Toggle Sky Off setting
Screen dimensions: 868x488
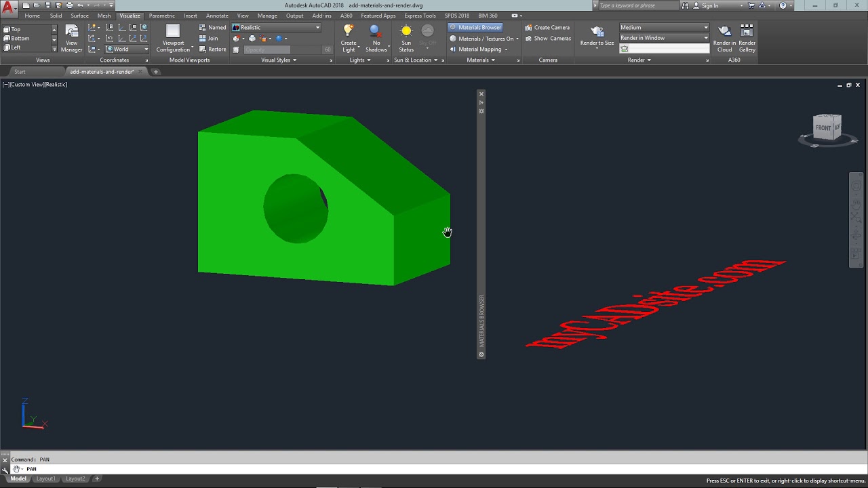(427, 39)
